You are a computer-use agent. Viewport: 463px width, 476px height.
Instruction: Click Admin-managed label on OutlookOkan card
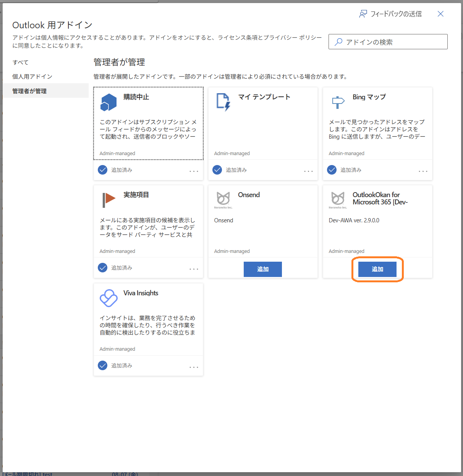point(346,251)
